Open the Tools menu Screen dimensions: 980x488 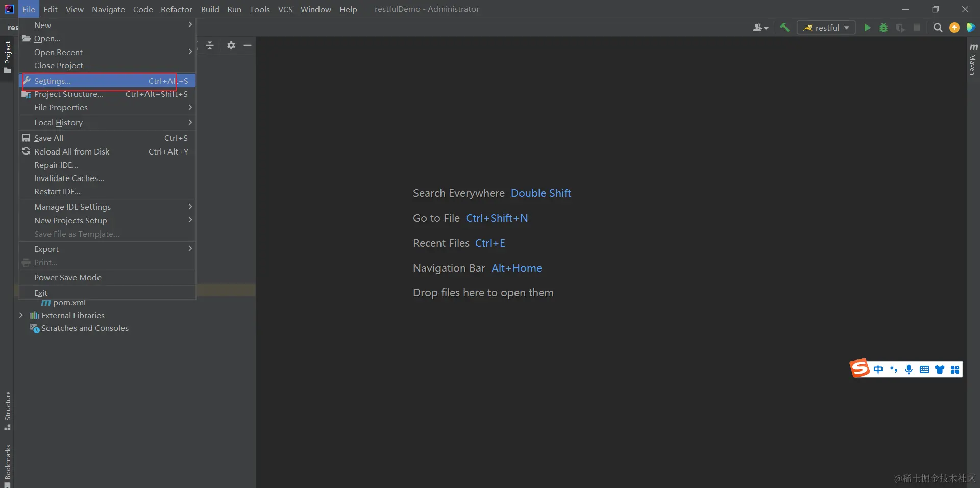tap(259, 9)
